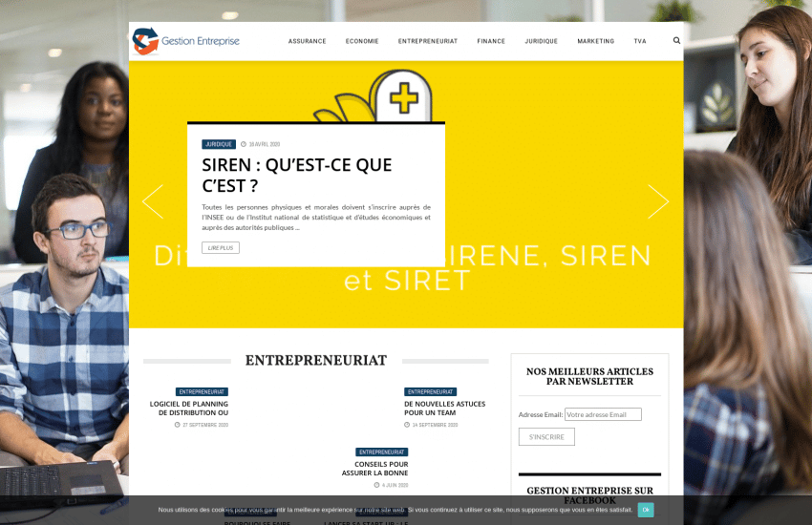Focus the 'Votre adresse Email' field
The width and height of the screenshot is (812, 525).
click(x=603, y=414)
